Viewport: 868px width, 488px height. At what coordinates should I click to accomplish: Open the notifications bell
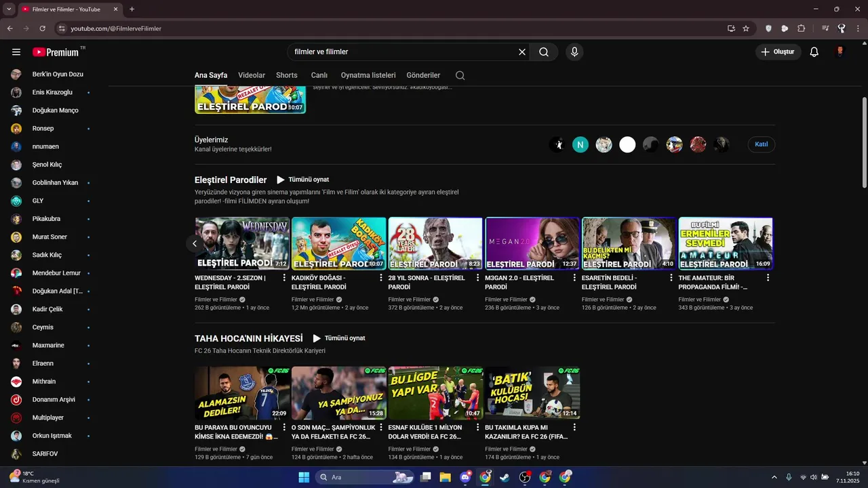coord(814,52)
